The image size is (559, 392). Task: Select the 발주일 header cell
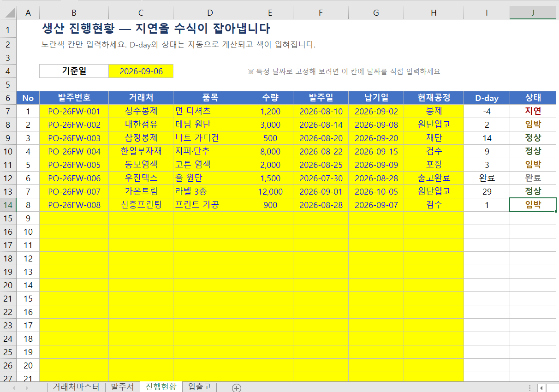coord(321,98)
